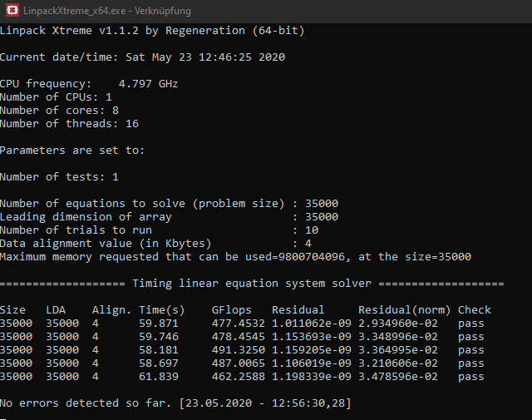Click the Residual(norm) column header
Image resolution: width=532 pixels, height=420 pixels.
404,310
